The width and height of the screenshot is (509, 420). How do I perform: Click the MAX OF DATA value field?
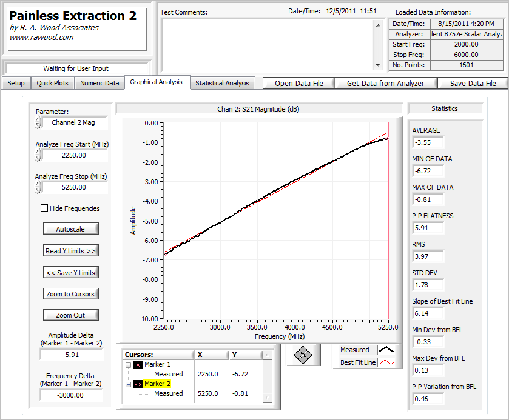pos(428,199)
